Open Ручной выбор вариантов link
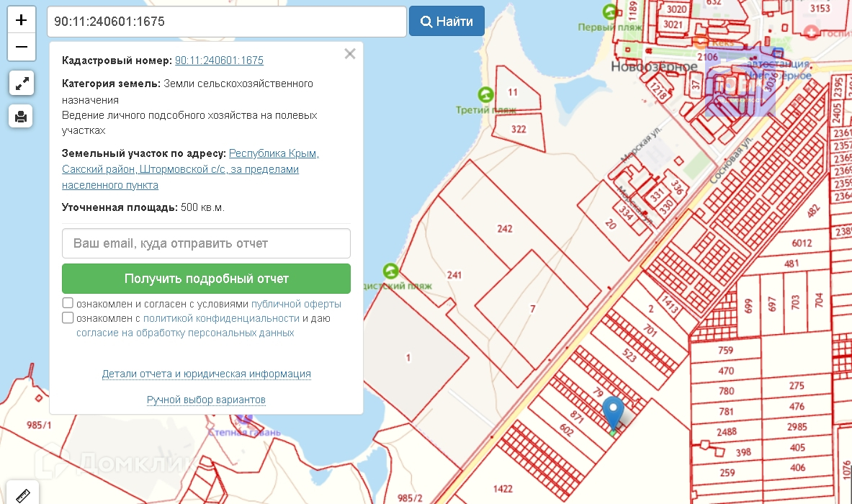The width and height of the screenshot is (852, 504). tap(206, 400)
